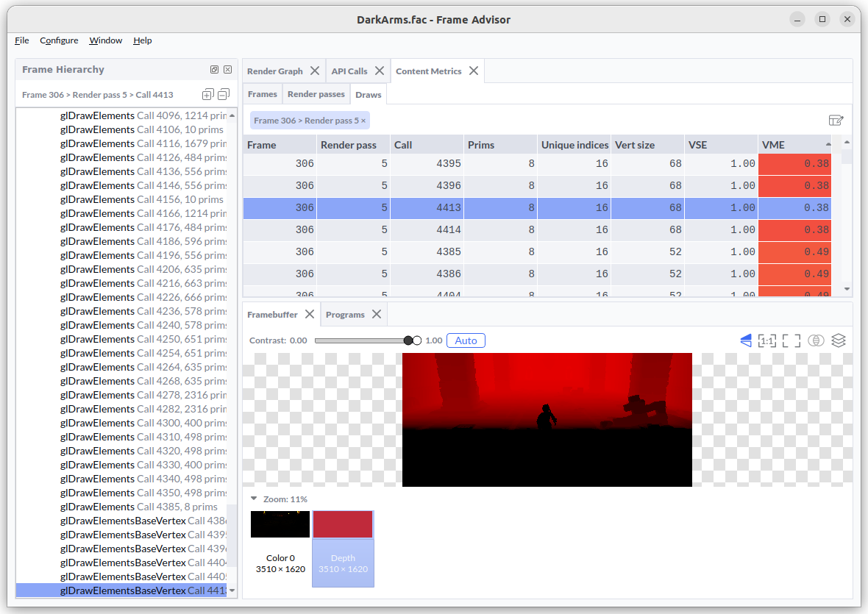The height and width of the screenshot is (614, 868).
Task: Open the Programs tab
Action: pos(345,314)
